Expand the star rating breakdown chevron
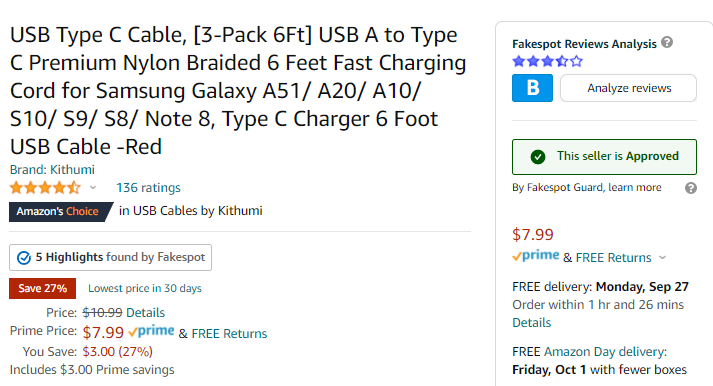Viewport: 713px width, 386px height. (x=93, y=187)
